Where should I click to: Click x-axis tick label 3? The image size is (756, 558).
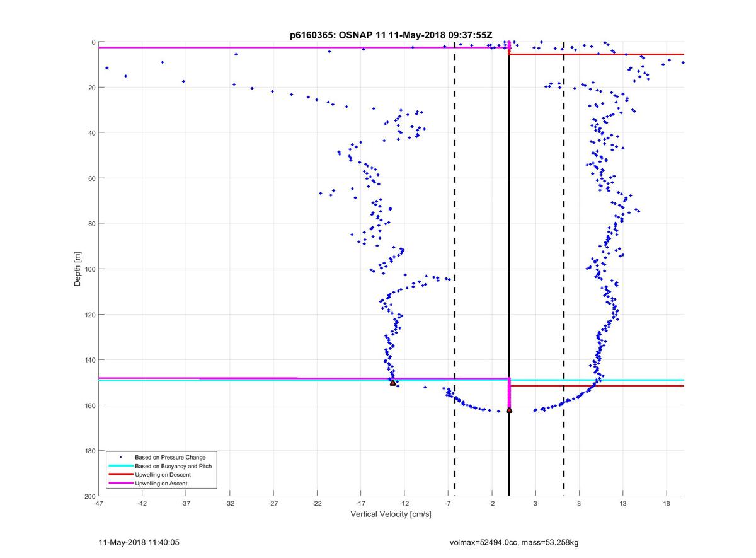click(x=535, y=504)
